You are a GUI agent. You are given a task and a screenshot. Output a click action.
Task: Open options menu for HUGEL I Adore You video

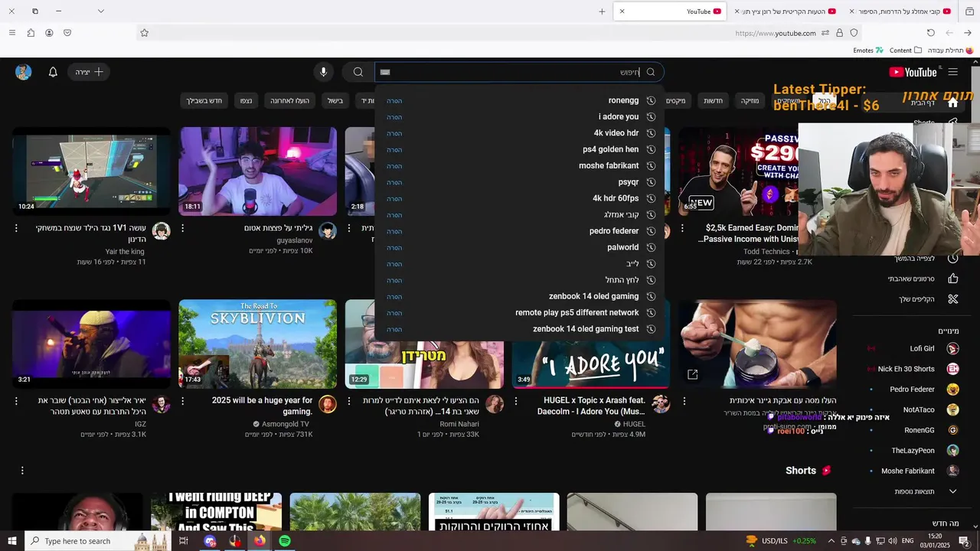click(x=518, y=400)
